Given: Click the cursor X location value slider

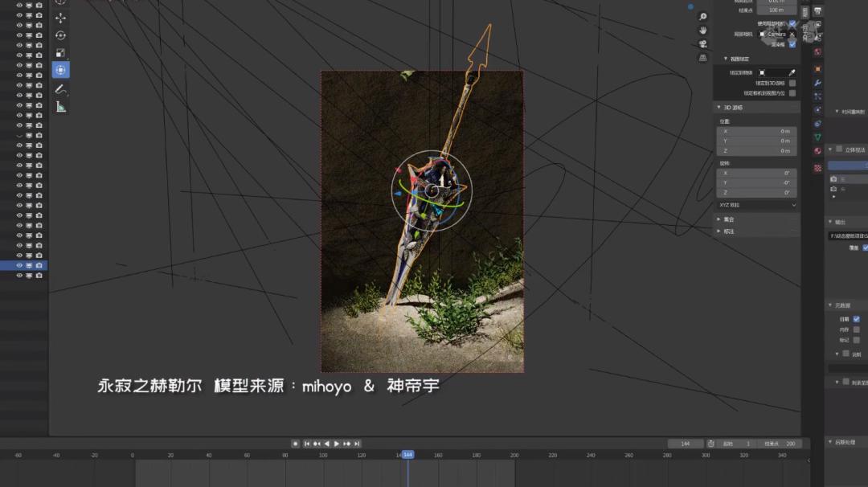Looking at the screenshot, I should point(756,129).
